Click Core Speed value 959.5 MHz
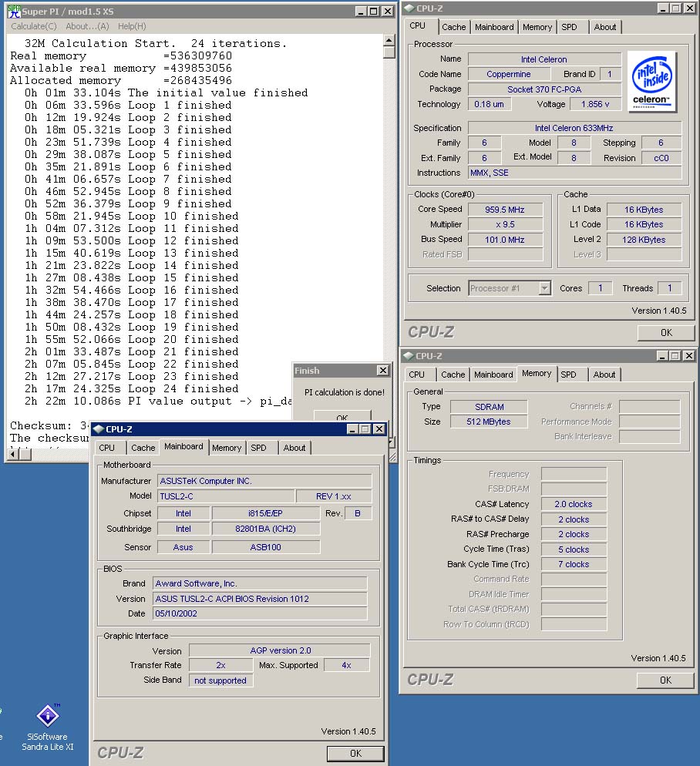Viewport: 700px width, 766px height. click(505, 210)
